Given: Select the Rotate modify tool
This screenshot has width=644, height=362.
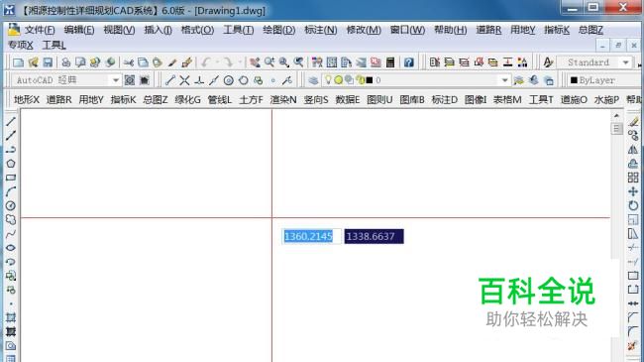Looking at the screenshot, I should pos(633,205).
